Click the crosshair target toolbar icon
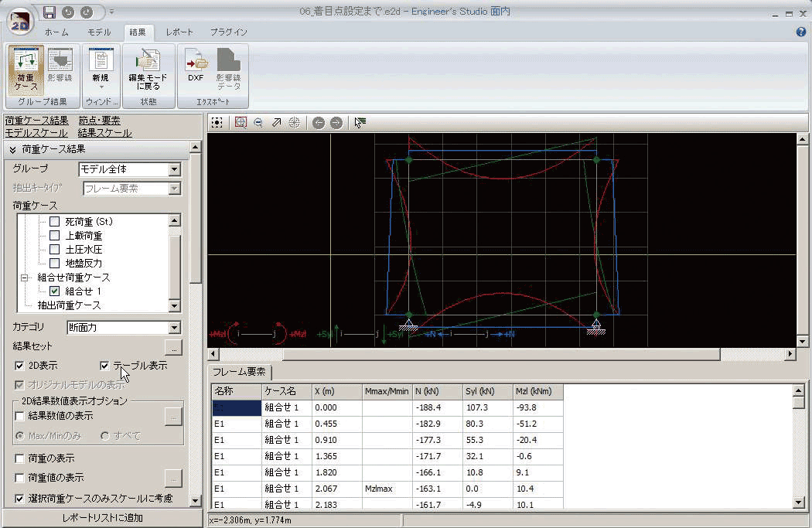The height and width of the screenshot is (528, 812). [294, 123]
